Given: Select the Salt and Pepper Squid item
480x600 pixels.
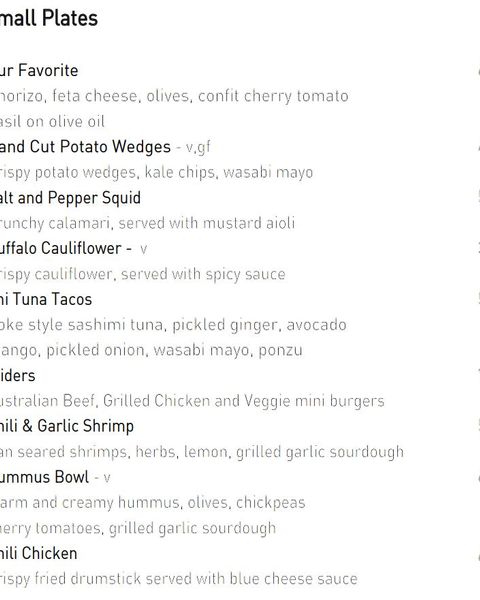Looking at the screenshot, I should (70, 198).
